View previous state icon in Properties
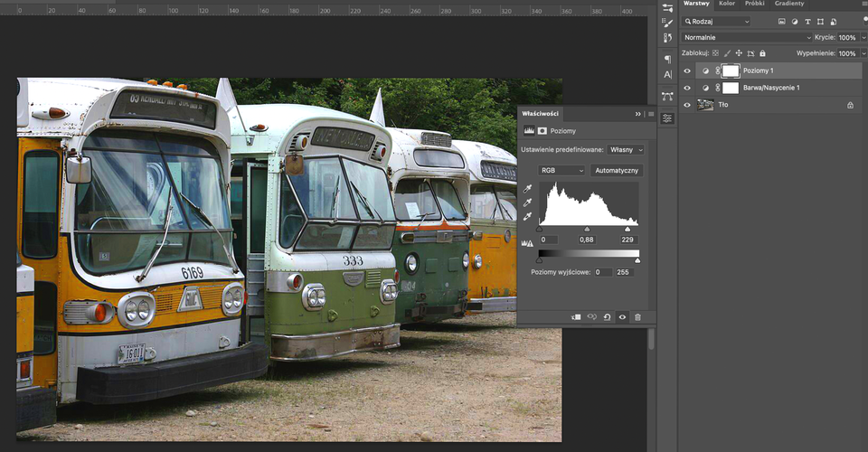 pos(591,317)
